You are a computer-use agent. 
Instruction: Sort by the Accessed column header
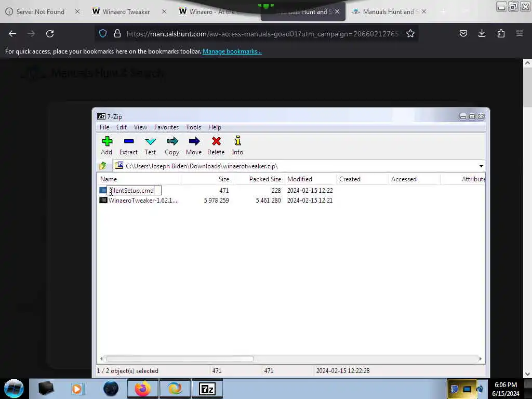click(x=415, y=179)
